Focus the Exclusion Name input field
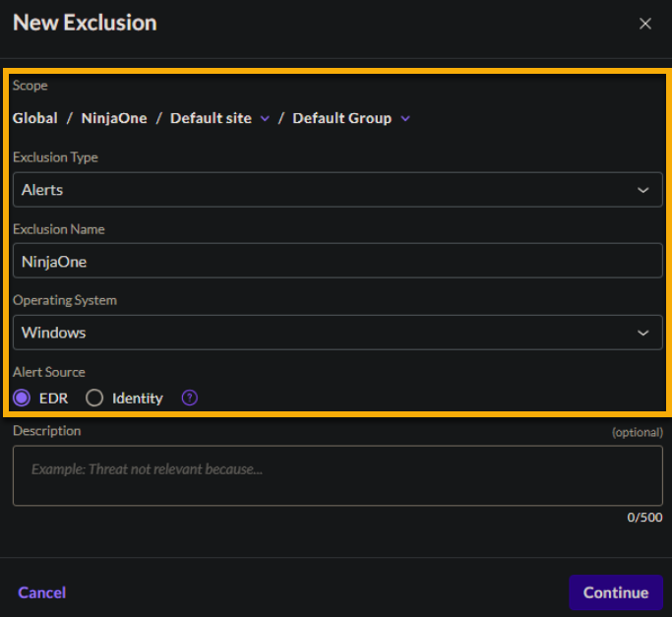The height and width of the screenshot is (617, 672). (336, 262)
